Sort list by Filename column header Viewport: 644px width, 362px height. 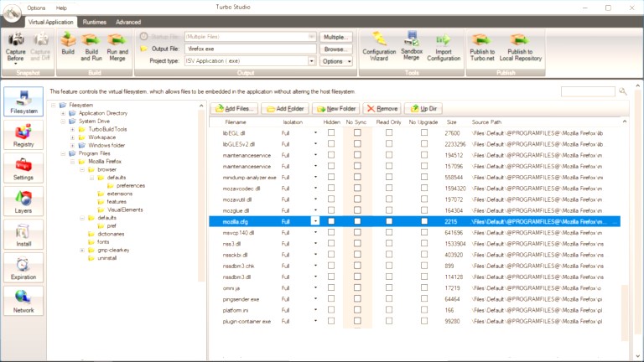[x=236, y=122]
